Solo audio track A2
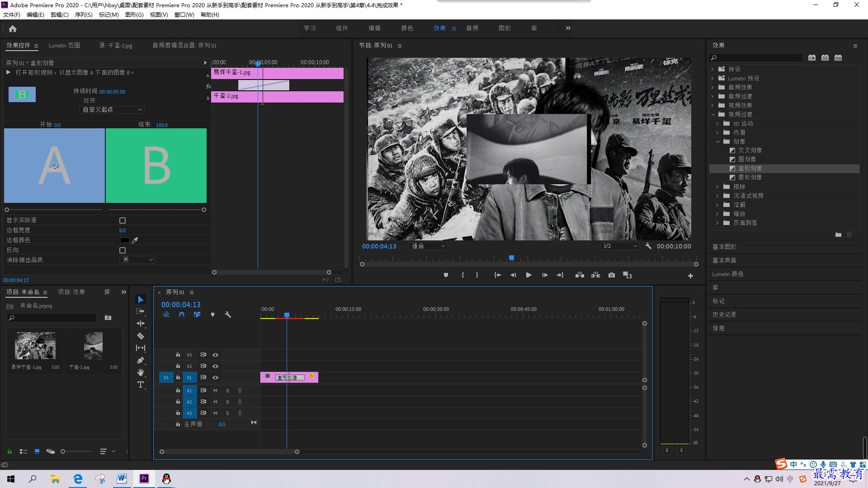 [x=227, y=402]
